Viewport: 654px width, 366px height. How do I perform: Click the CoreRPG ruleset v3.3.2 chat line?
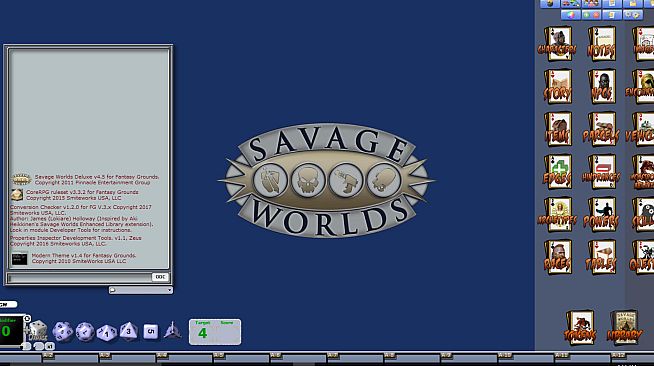[82, 195]
